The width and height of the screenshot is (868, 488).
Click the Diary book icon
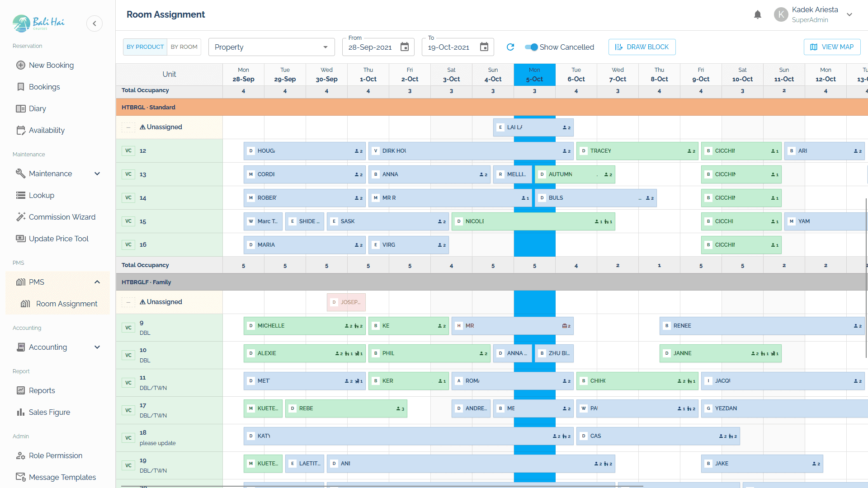[21, 108]
